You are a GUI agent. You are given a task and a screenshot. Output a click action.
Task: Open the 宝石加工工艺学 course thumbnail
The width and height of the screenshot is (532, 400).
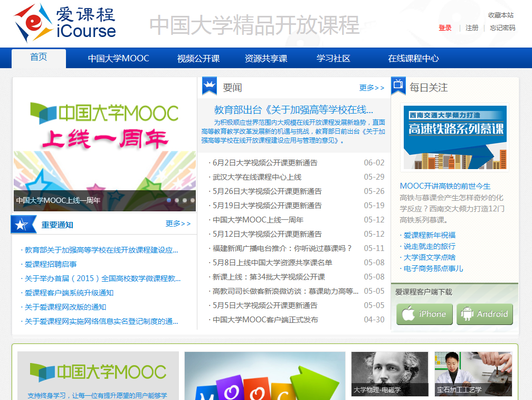473,374
